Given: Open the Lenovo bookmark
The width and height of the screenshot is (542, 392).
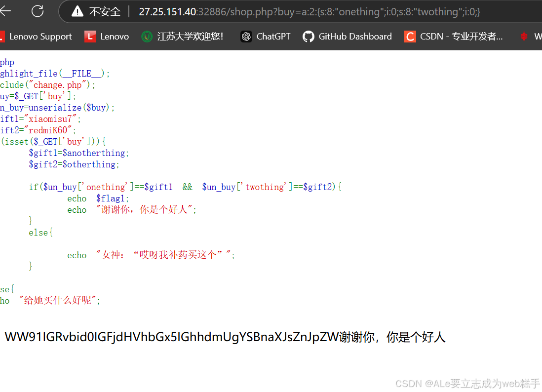Looking at the screenshot, I should point(107,37).
